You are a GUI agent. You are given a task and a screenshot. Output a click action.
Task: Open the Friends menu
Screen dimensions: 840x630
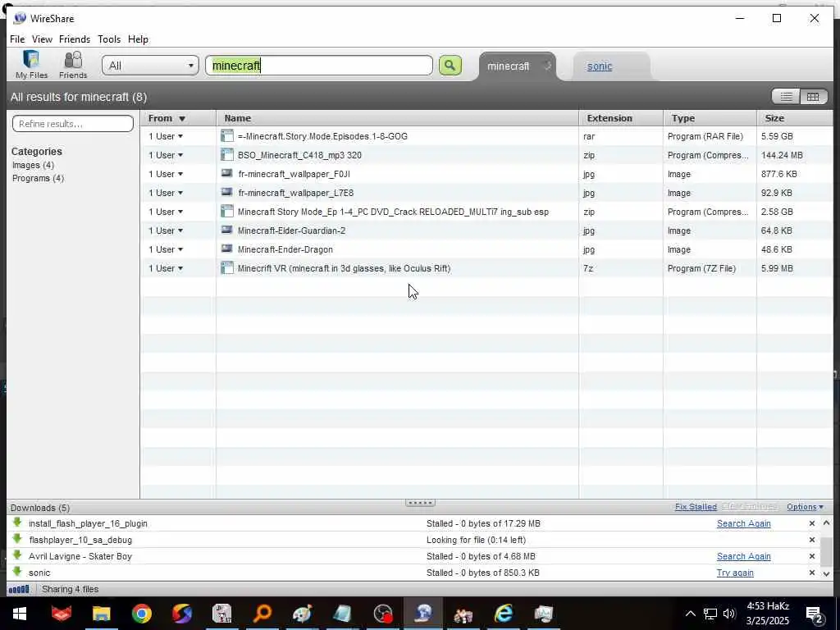(75, 39)
